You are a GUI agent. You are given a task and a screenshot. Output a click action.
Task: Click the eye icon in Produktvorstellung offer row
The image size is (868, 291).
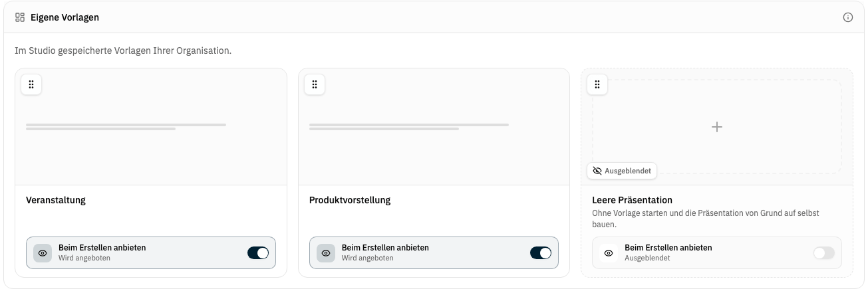[x=326, y=253]
